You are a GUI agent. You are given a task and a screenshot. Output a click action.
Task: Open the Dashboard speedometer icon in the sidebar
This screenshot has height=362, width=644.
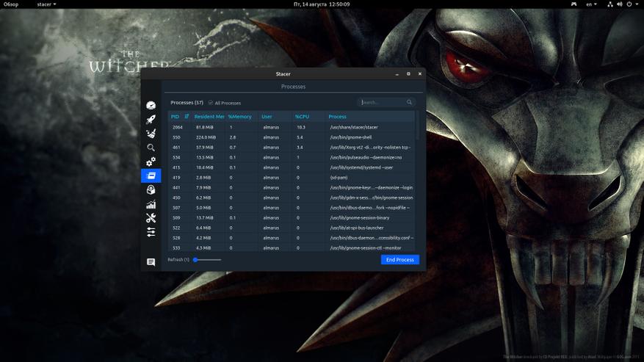(151, 105)
